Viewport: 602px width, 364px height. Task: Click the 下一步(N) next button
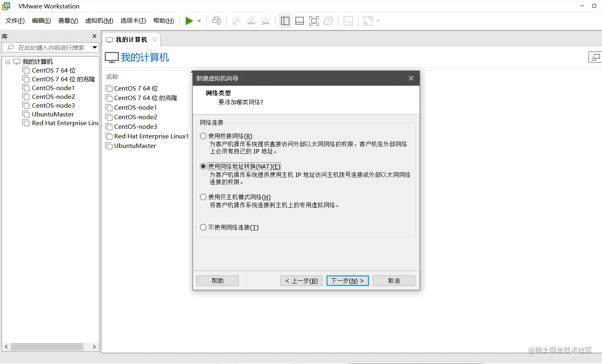348,281
